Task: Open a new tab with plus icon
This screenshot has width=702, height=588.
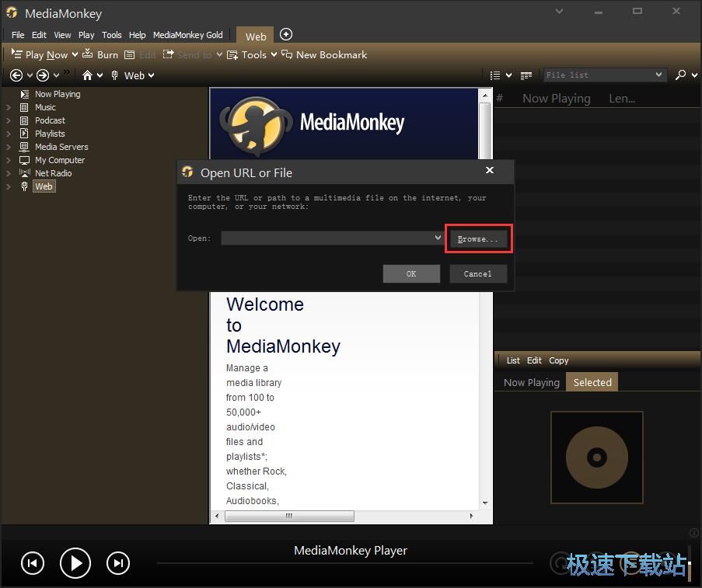Action: tap(286, 34)
